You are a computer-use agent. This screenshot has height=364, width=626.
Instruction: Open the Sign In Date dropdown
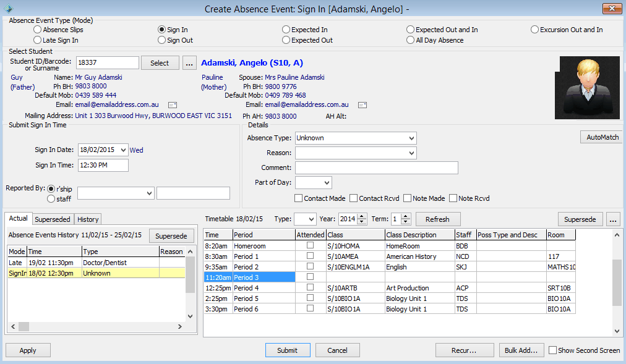point(123,150)
